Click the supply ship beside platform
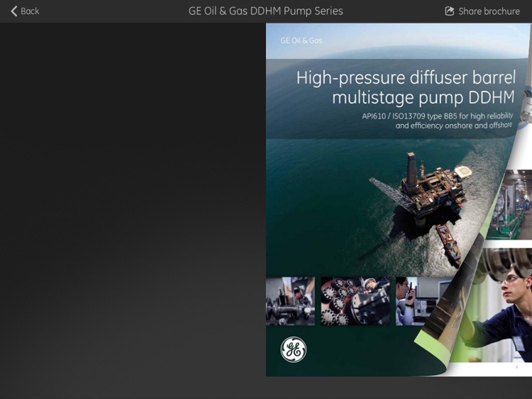The height and width of the screenshot is (399, 532). (449, 245)
